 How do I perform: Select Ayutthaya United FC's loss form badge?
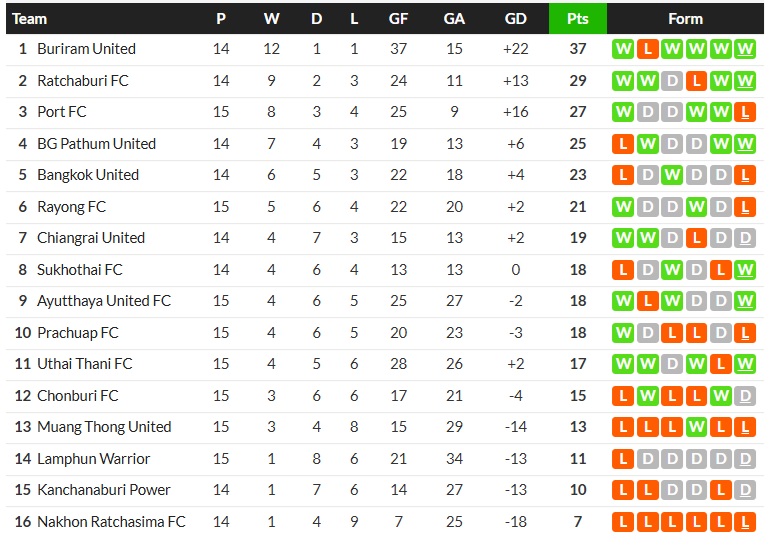coord(647,301)
